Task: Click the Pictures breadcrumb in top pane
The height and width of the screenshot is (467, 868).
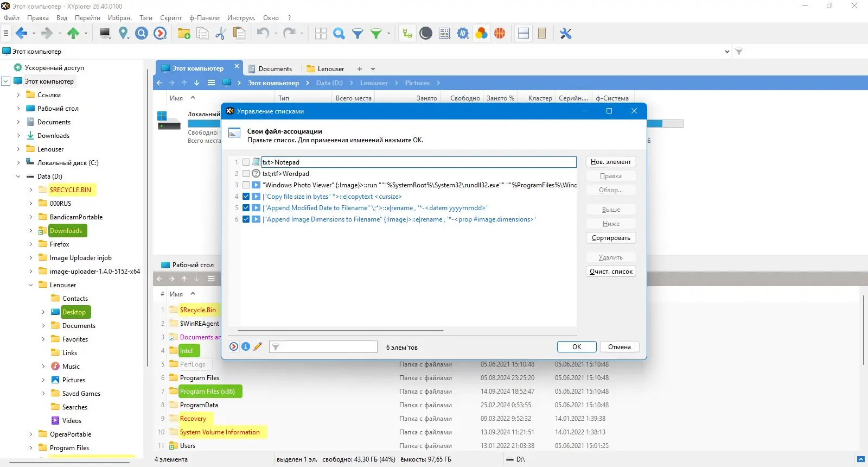Action: [x=417, y=83]
